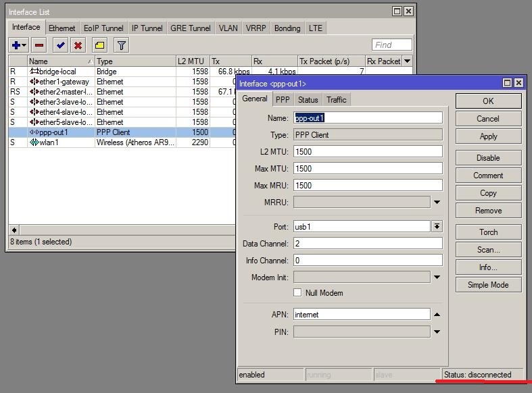Toggle the Null Modem checkbox
This screenshot has height=393, width=532.
coord(297,293)
